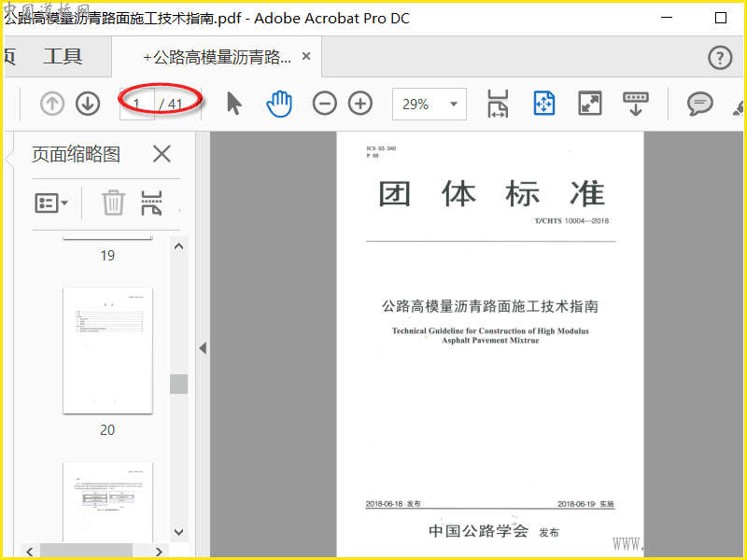Go to next page with down arrow
The height and width of the screenshot is (560, 747).
(88, 104)
